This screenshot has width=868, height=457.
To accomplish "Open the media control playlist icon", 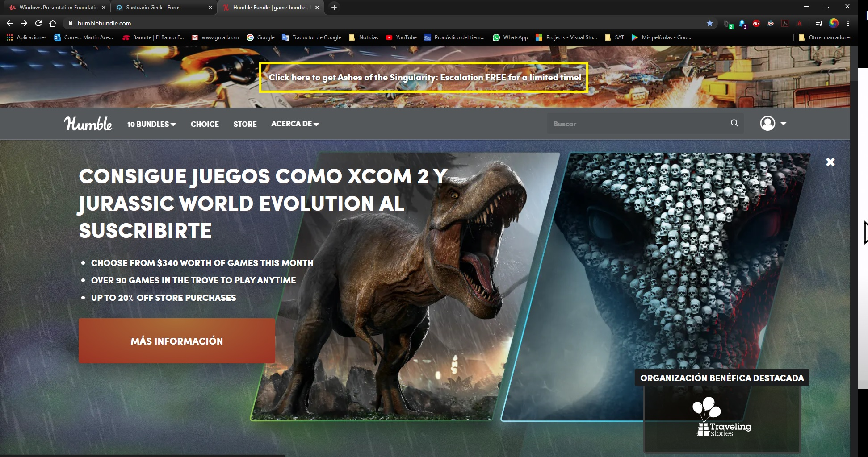I will point(819,23).
